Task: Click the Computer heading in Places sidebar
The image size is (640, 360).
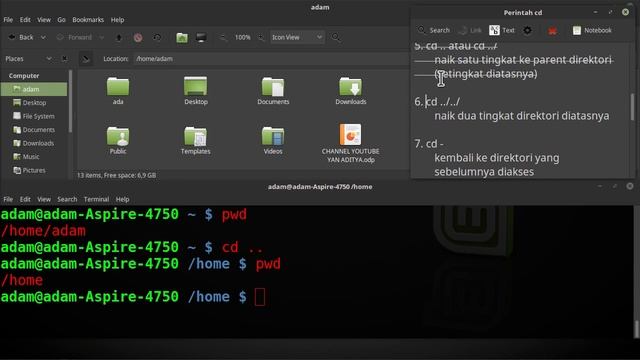Action: coord(24,76)
